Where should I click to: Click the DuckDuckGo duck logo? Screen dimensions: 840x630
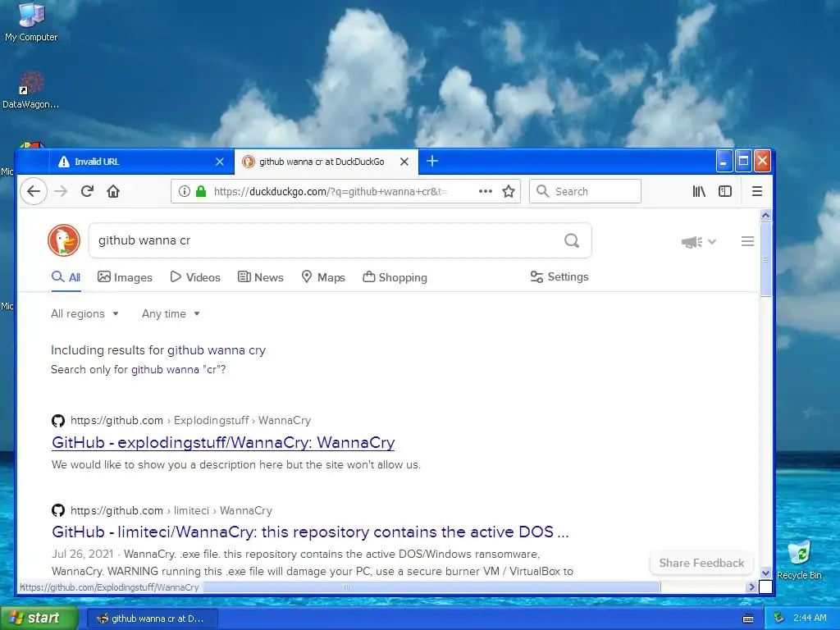coord(64,240)
